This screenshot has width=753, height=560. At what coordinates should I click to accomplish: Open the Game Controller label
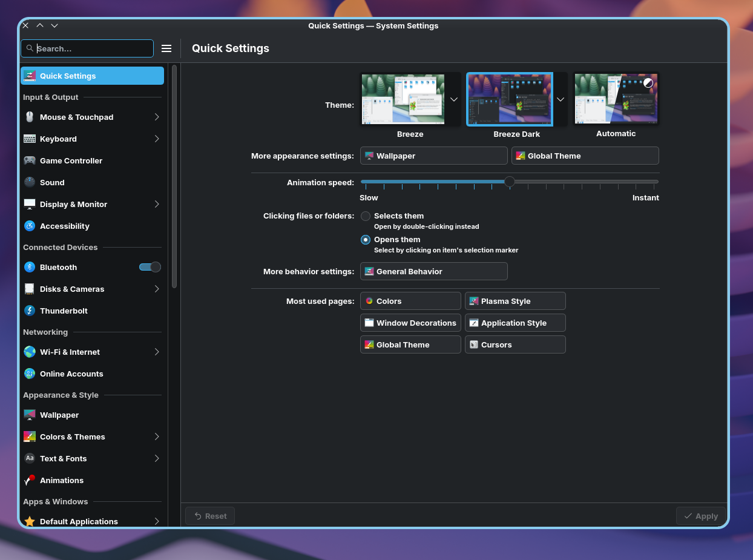[71, 160]
